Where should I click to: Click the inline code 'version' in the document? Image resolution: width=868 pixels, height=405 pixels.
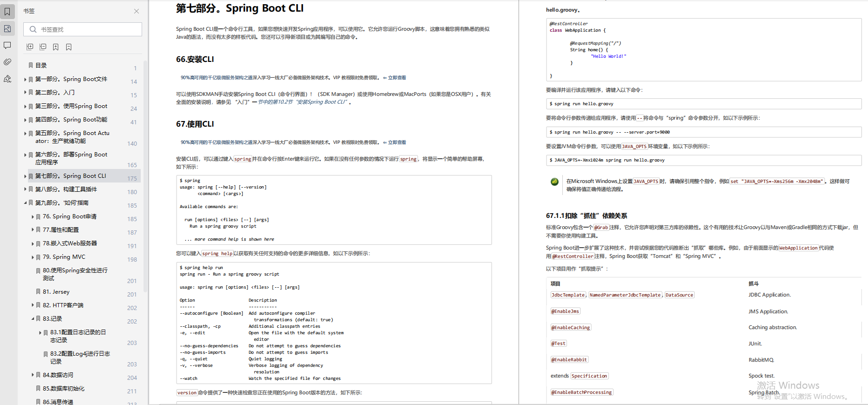187,393
